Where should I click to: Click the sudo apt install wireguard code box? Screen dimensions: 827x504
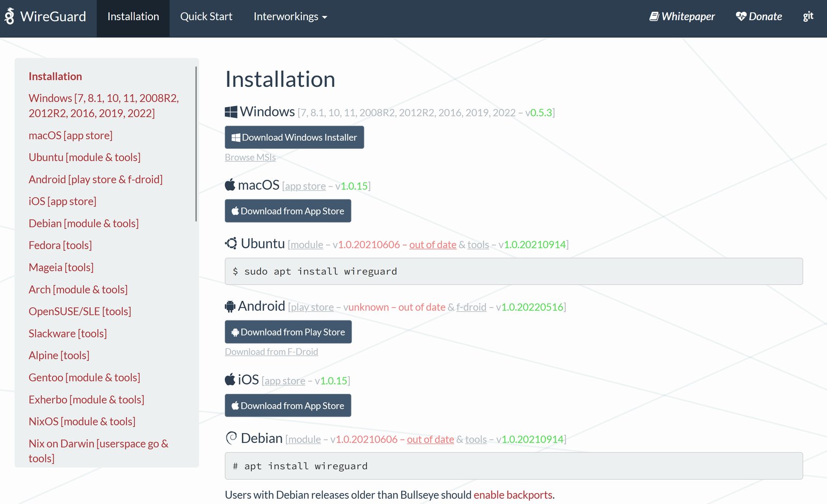pos(513,271)
